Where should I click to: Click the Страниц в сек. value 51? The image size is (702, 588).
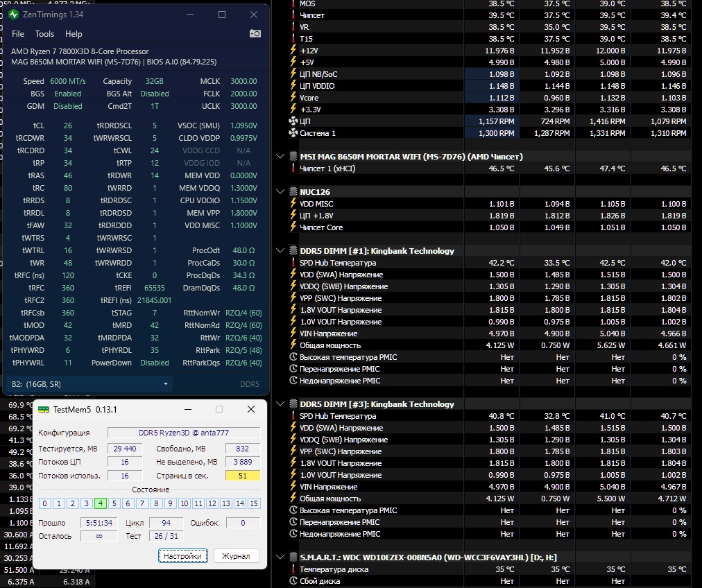click(243, 476)
